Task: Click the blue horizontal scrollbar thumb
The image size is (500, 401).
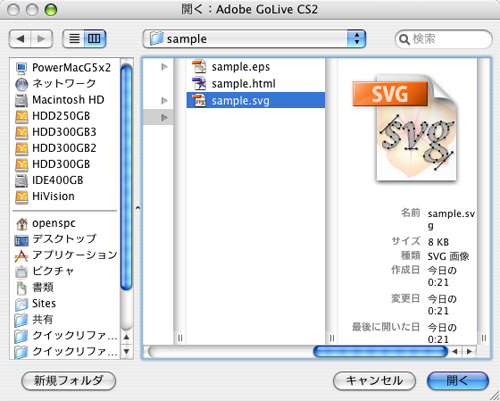Action: 380,352
